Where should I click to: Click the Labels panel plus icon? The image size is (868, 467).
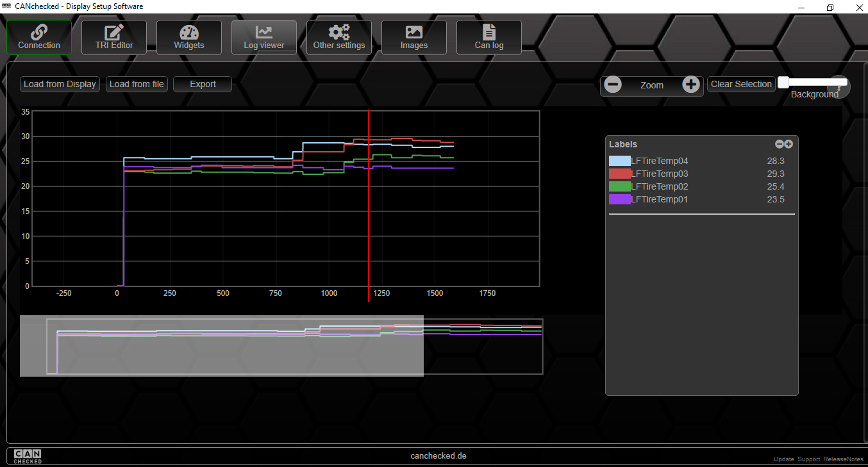[789, 144]
